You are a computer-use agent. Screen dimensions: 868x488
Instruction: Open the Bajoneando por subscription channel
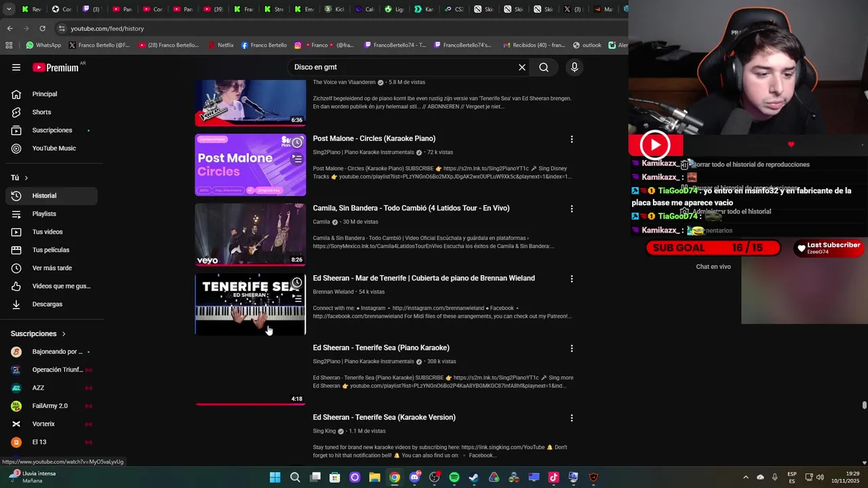[x=52, y=352]
